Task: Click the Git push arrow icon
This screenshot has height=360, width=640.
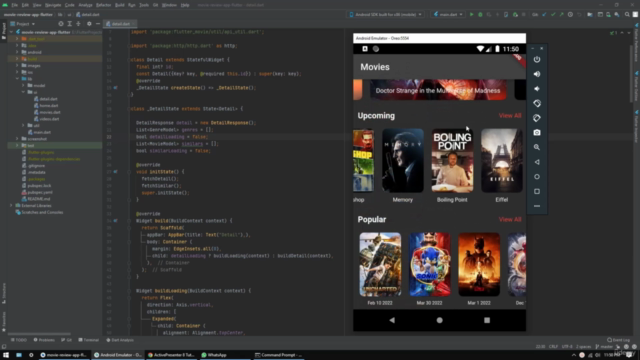Action: [562, 14]
